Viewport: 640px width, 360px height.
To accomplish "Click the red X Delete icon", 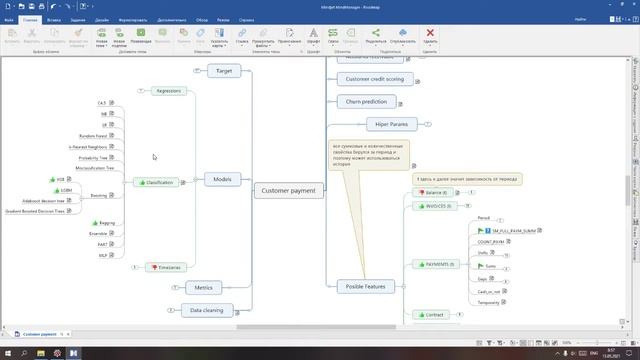I will (x=430, y=33).
